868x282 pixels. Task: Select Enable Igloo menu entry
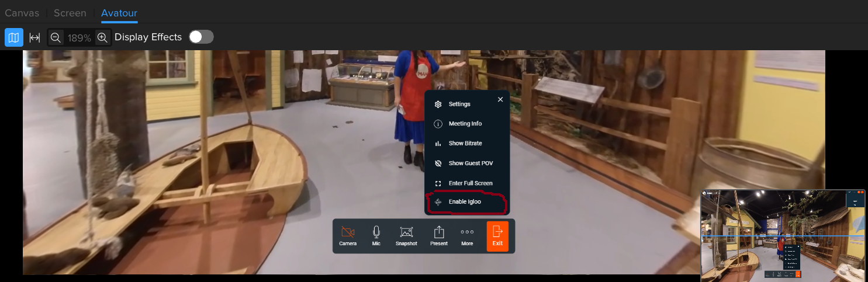[x=464, y=202]
